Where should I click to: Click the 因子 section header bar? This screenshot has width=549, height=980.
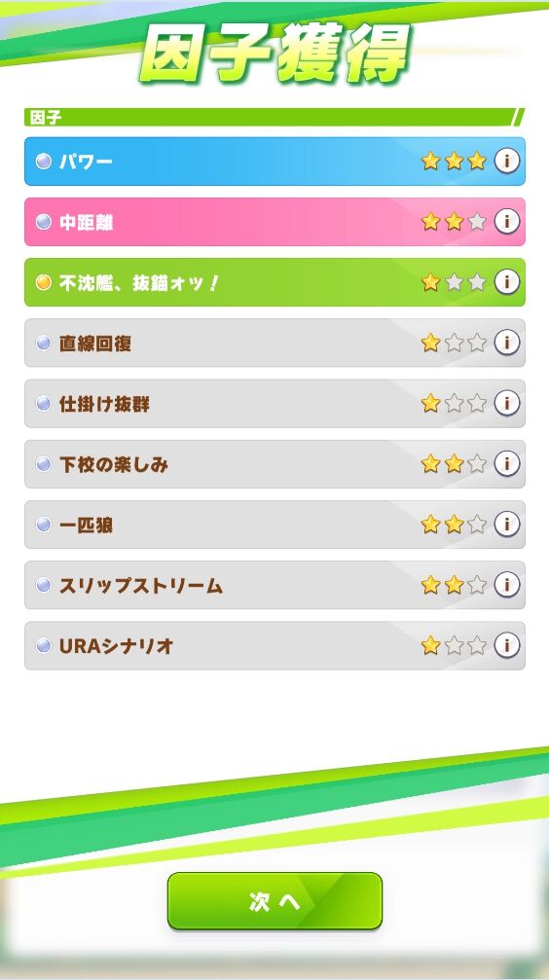[274, 117]
